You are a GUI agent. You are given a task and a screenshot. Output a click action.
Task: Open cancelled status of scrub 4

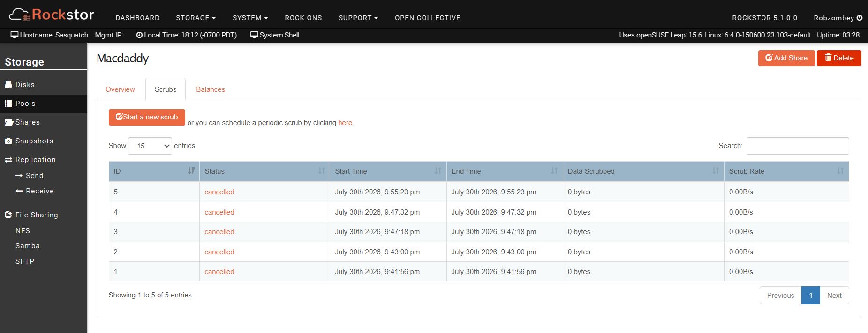[x=219, y=212]
